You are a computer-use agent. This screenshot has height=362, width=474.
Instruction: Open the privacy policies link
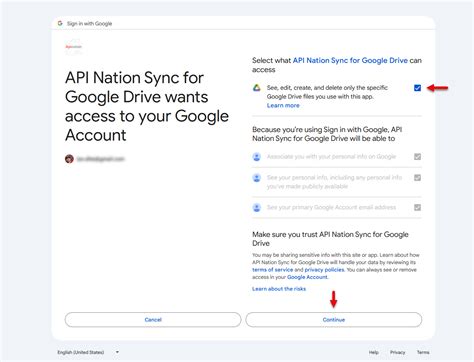[324, 270]
